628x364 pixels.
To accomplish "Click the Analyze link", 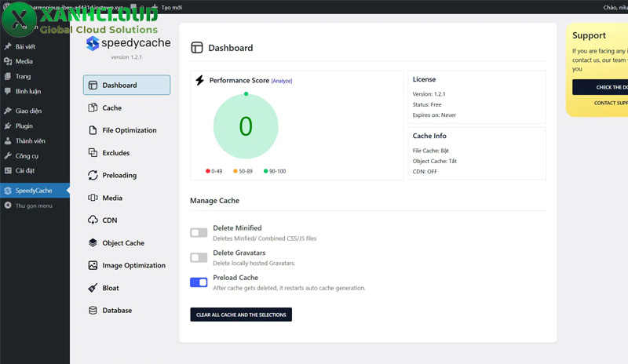I will [282, 81].
